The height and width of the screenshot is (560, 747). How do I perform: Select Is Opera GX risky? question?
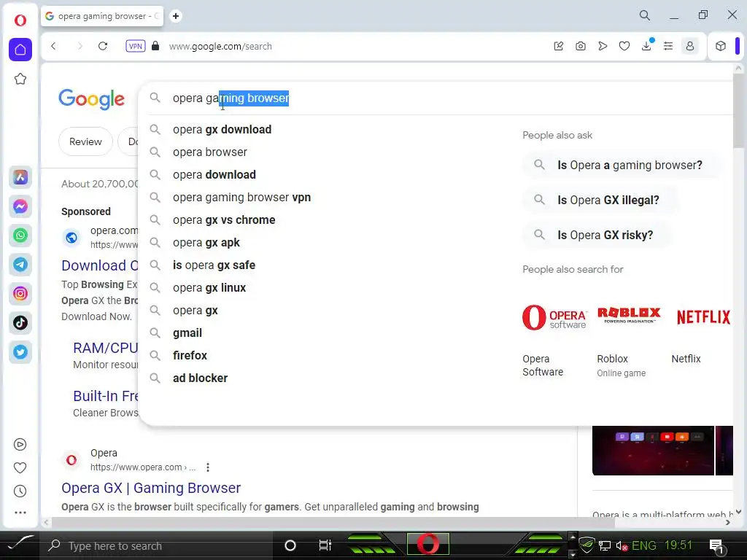pos(597,236)
